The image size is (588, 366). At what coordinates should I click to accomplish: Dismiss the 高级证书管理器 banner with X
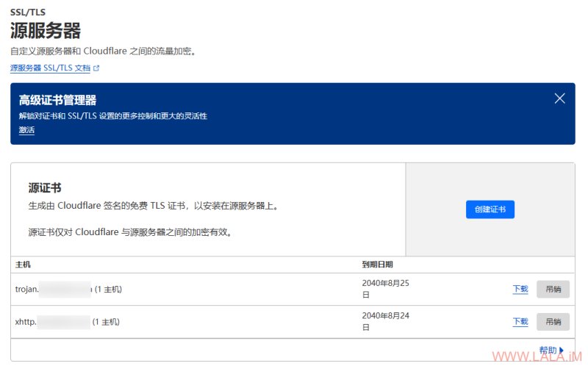coord(559,98)
